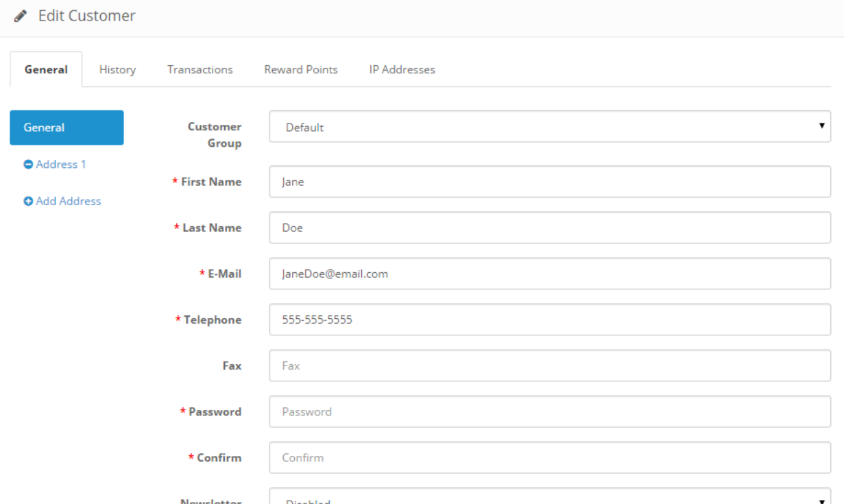Select the blue General sidebar item
The image size is (844, 504).
click(x=67, y=128)
